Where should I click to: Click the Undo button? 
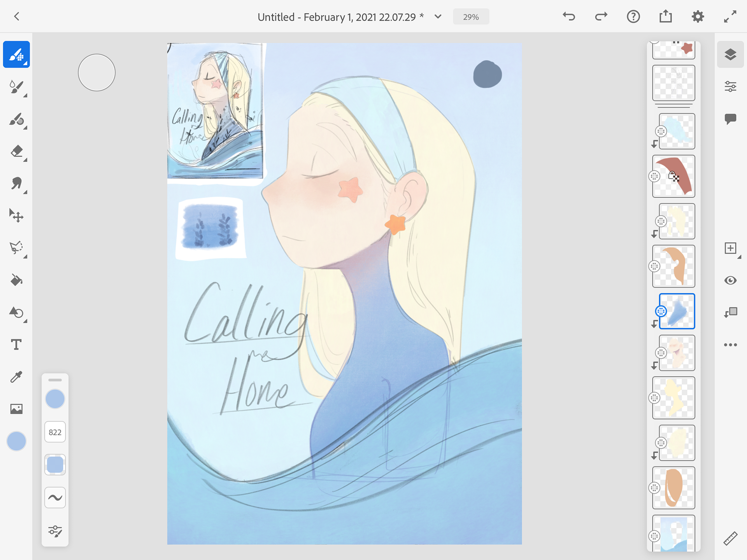coord(568,17)
